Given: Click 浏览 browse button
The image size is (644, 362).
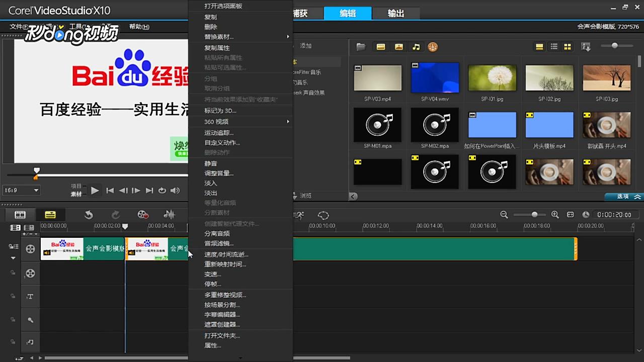Looking at the screenshot, I should tap(305, 196).
